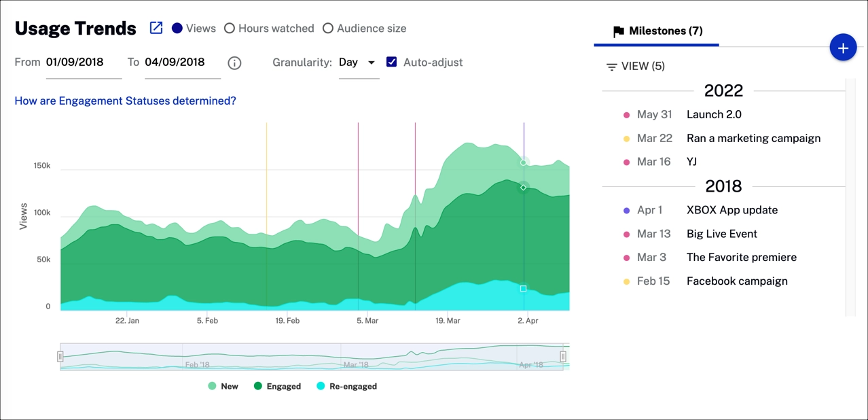
Task: Click the VIEW (5) filter icon
Action: pos(611,67)
